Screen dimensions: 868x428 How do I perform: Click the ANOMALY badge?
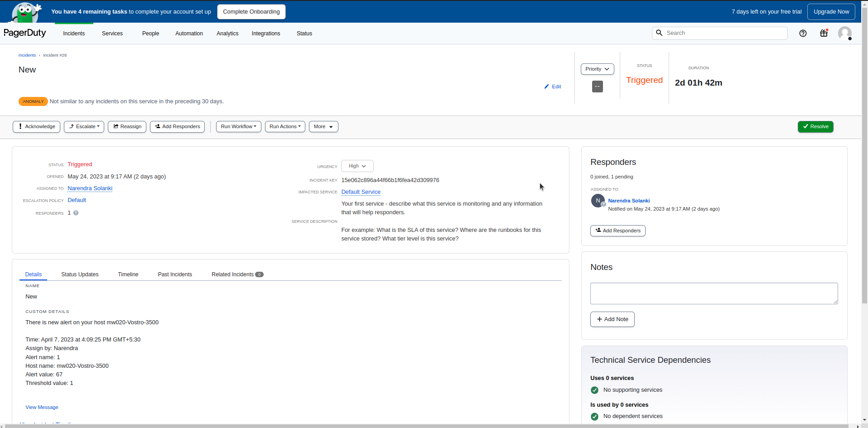click(33, 101)
